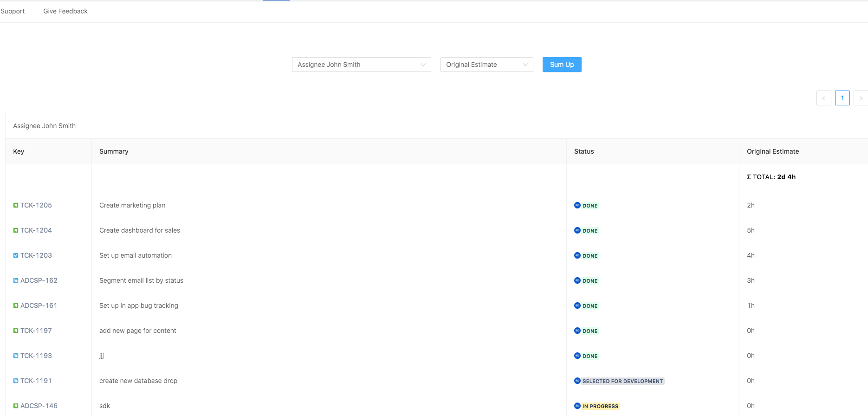Click the issue type icon beside TCK-1193
This screenshot has width=868, height=416.
pos(16,356)
